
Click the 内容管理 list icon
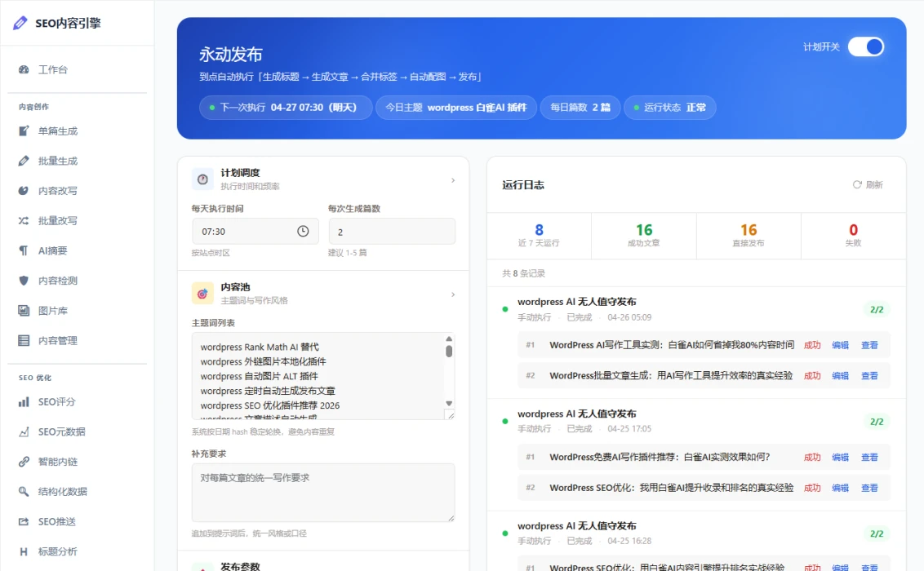pyautogui.click(x=24, y=340)
